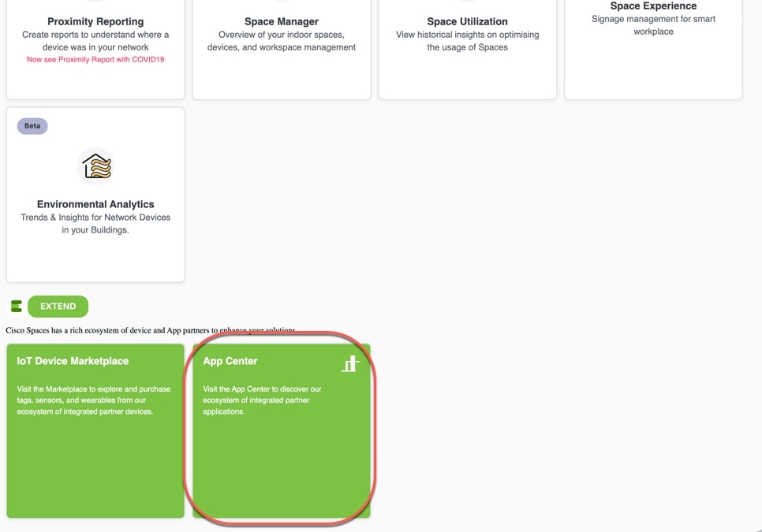The width and height of the screenshot is (762, 532).
Task: Click the Visit the App Center description
Action: click(x=262, y=400)
